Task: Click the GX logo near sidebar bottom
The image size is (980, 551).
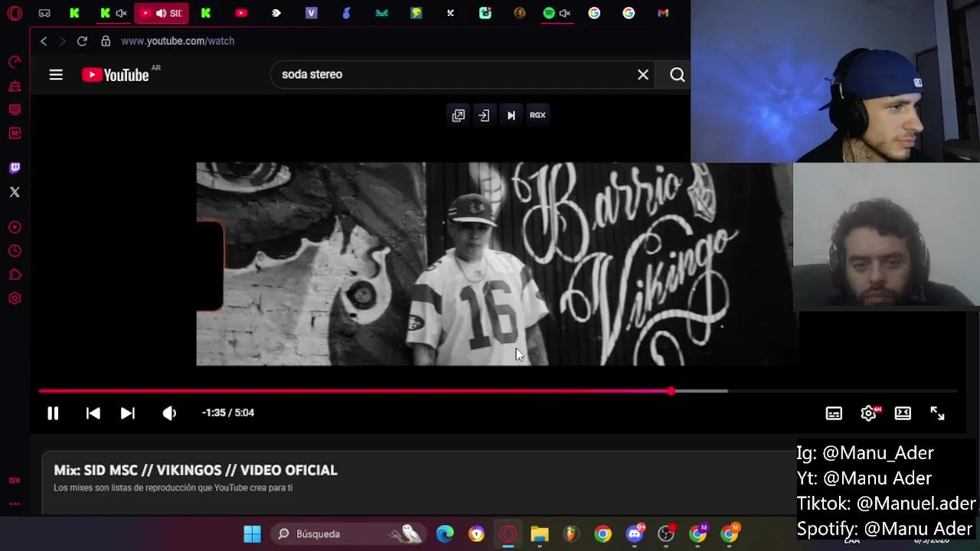Action: click(15, 481)
